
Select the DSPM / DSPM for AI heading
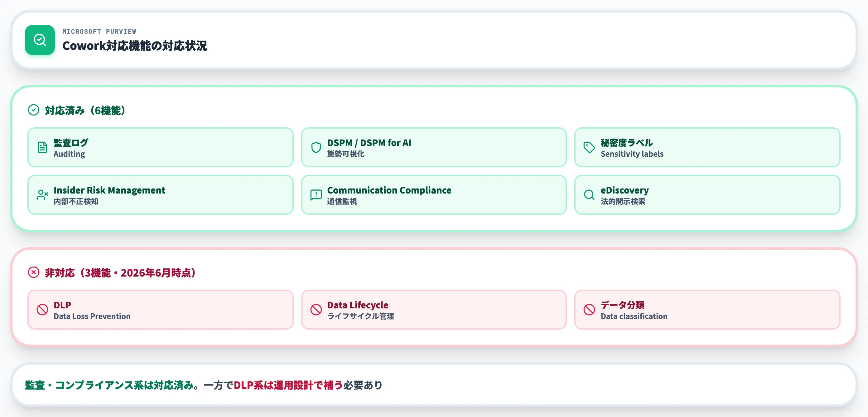click(369, 143)
